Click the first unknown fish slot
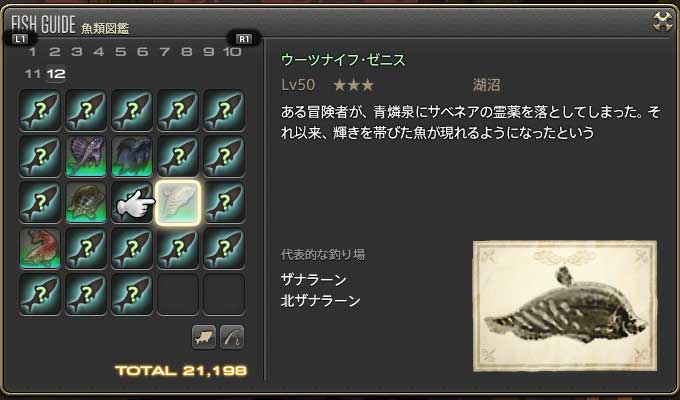Screen dimensions: 680x400 coord(40,111)
